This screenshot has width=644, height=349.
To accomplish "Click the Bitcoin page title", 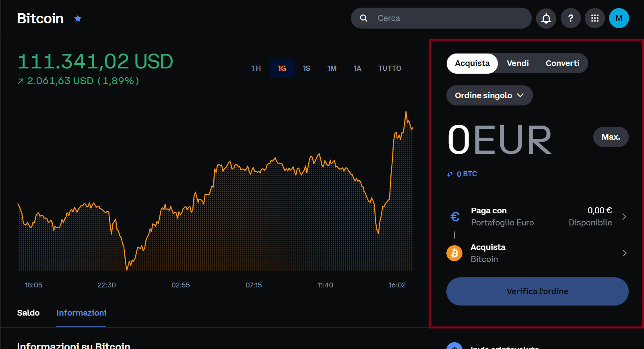I will point(40,19).
